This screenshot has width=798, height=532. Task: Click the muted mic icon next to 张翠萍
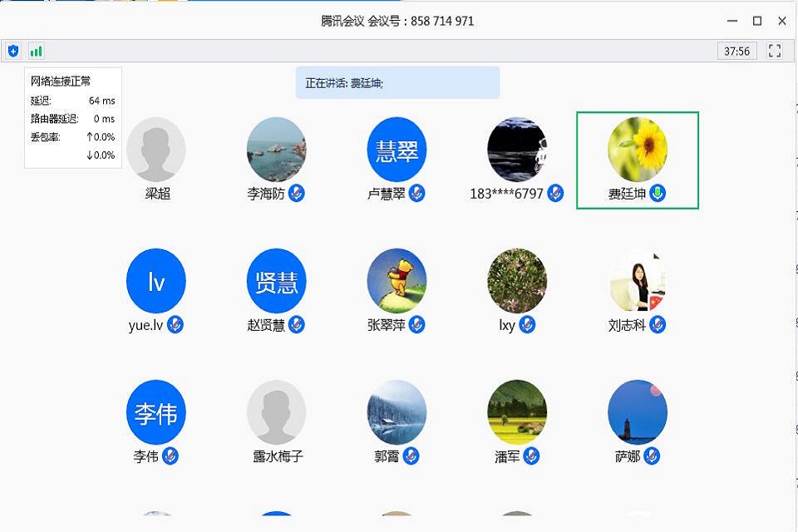pos(416,325)
